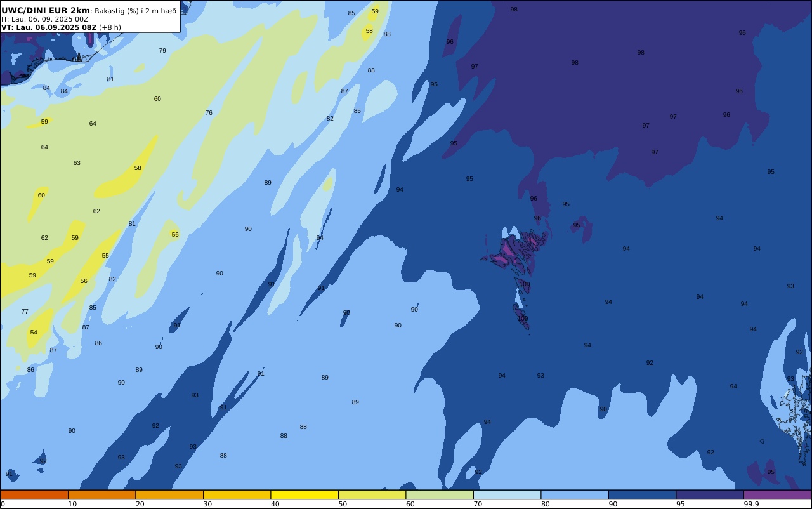812x509 pixels.
Task: Click the 20–30 amber legend swatch
Action: pos(169,494)
